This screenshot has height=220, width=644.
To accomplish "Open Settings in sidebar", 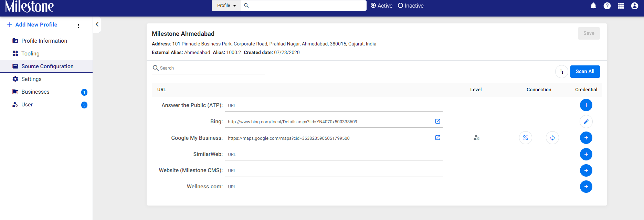I will tap(46, 79).
